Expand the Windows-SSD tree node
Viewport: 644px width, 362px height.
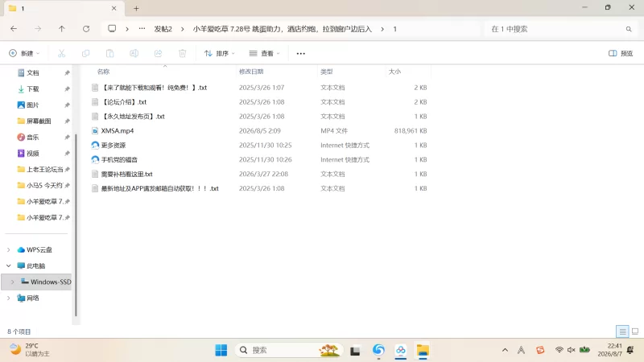point(12,282)
